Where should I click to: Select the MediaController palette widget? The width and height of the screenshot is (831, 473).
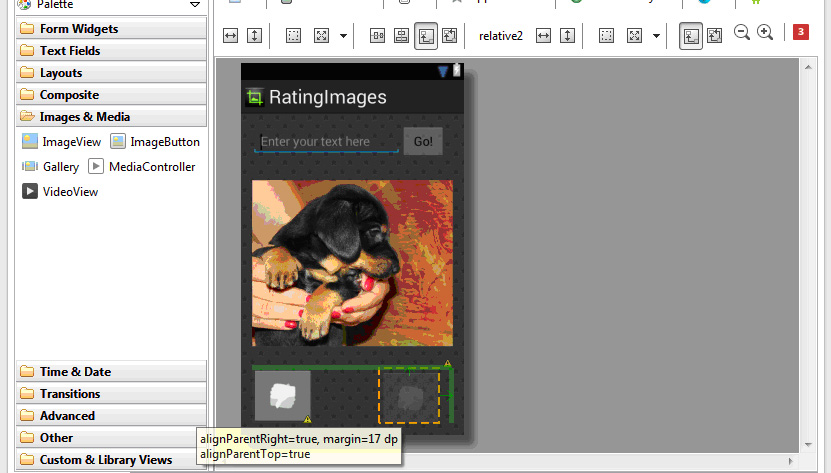(142, 167)
